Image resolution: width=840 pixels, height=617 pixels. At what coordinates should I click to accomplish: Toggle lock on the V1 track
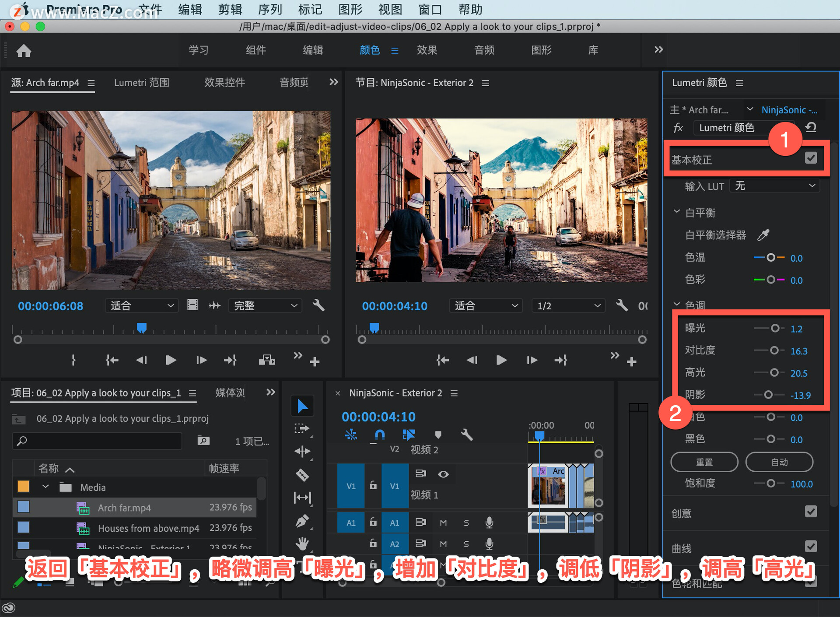pos(373,485)
